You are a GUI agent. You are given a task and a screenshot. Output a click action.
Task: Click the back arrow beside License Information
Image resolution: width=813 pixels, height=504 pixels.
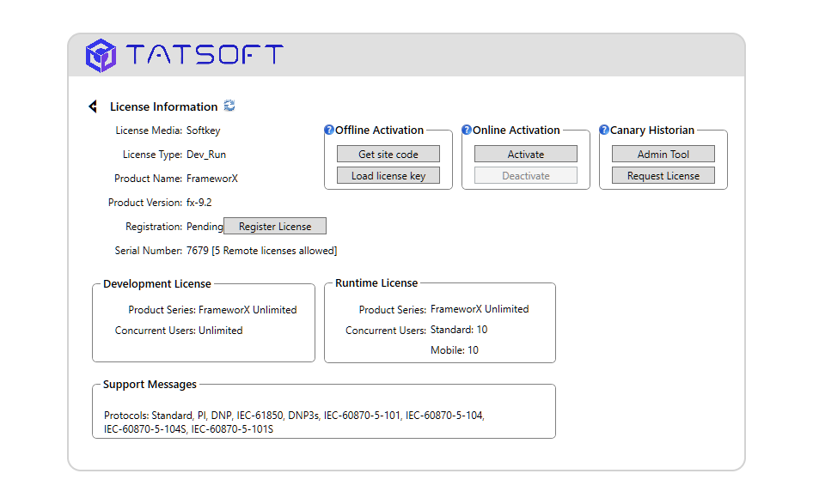coord(93,106)
